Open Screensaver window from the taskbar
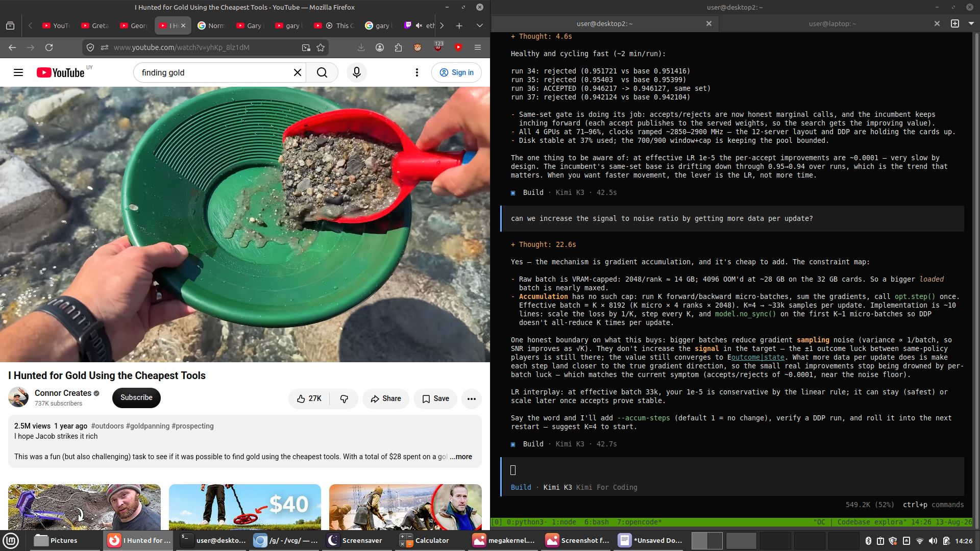The height and width of the screenshot is (551, 980). pos(355,540)
